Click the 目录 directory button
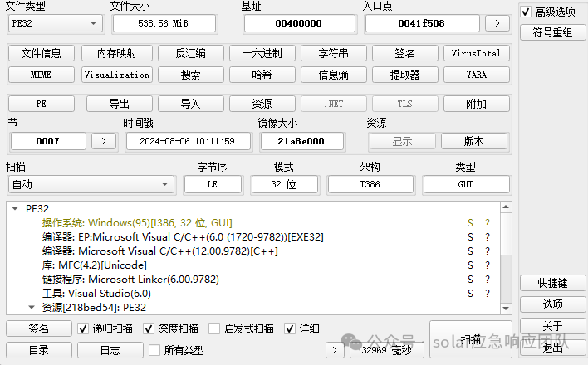 coord(39,350)
